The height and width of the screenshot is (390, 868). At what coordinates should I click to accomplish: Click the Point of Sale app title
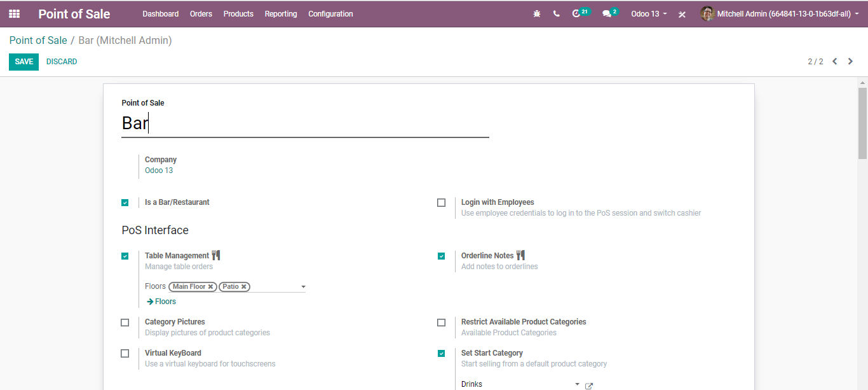pyautogui.click(x=74, y=14)
